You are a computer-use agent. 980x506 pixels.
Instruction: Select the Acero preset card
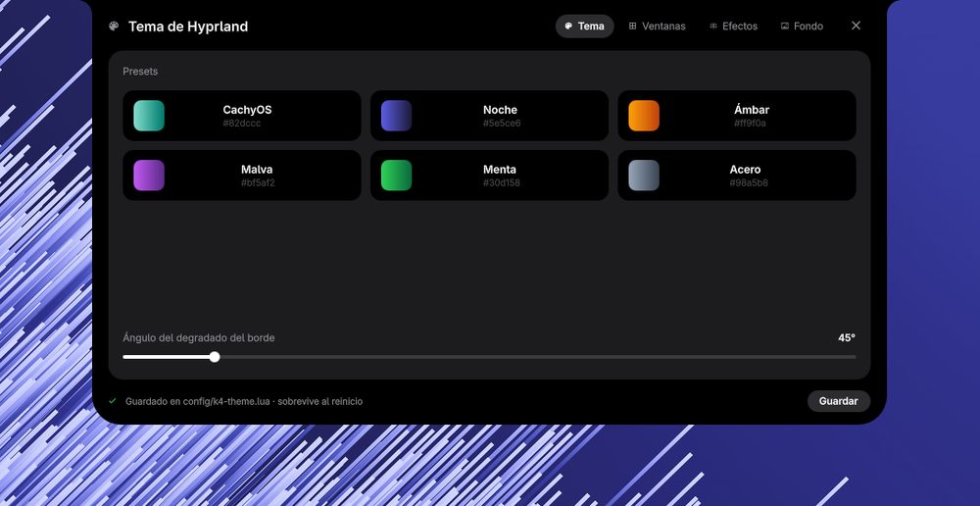pos(737,176)
